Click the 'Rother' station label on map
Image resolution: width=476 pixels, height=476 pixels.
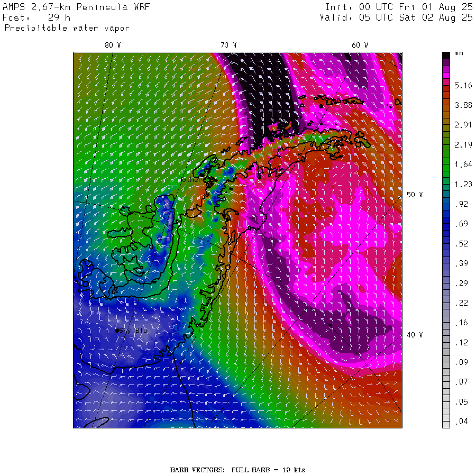(x=190, y=179)
